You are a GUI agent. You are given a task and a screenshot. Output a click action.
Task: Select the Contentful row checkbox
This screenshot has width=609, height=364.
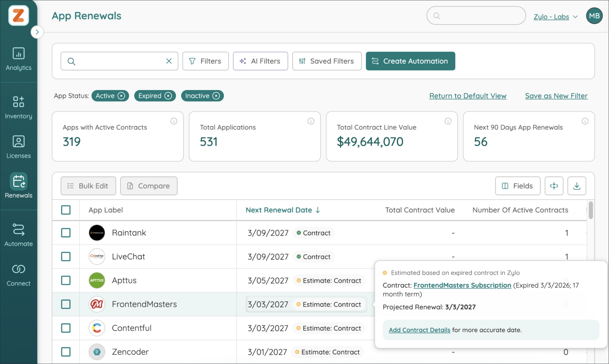tap(66, 328)
